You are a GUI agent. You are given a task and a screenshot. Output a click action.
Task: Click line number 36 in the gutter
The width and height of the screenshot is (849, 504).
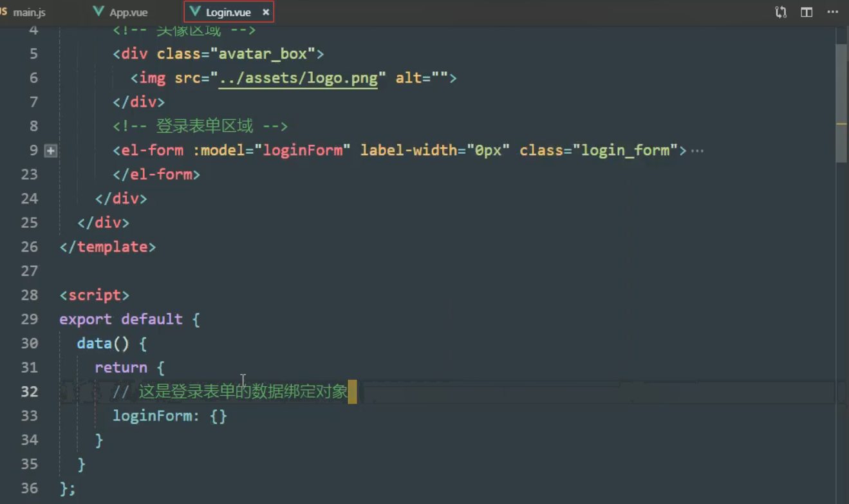point(29,489)
